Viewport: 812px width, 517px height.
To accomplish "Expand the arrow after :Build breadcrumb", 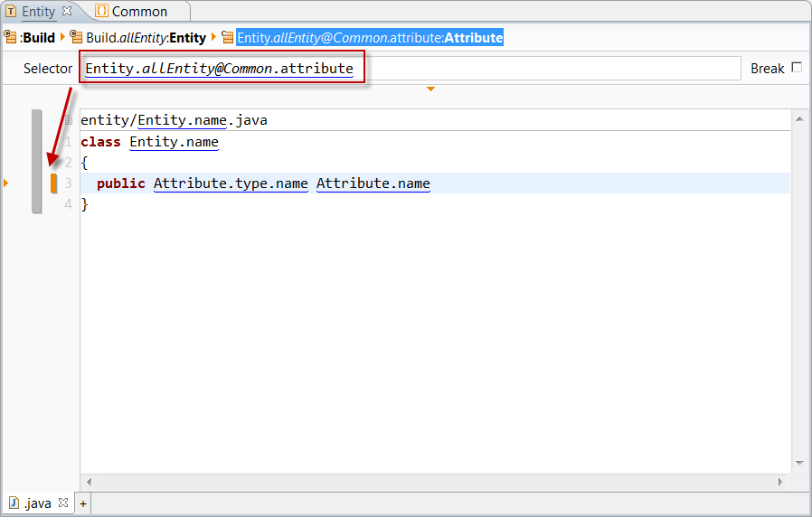I will tap(63, 38).
